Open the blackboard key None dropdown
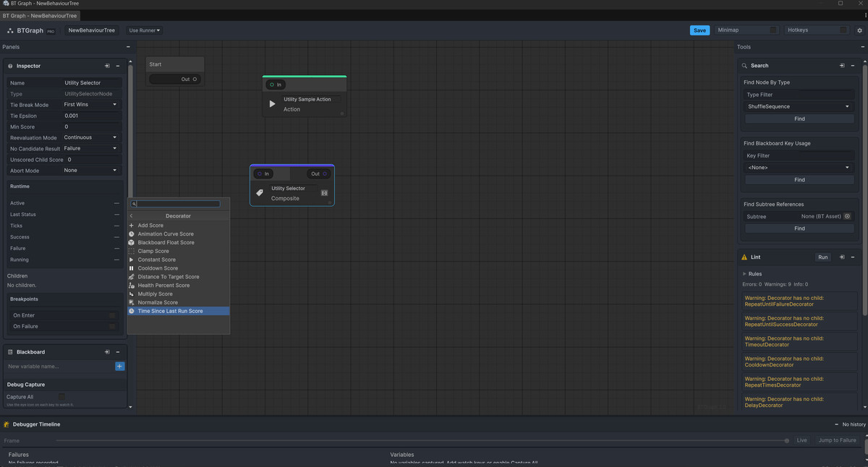 coord(799,168)
